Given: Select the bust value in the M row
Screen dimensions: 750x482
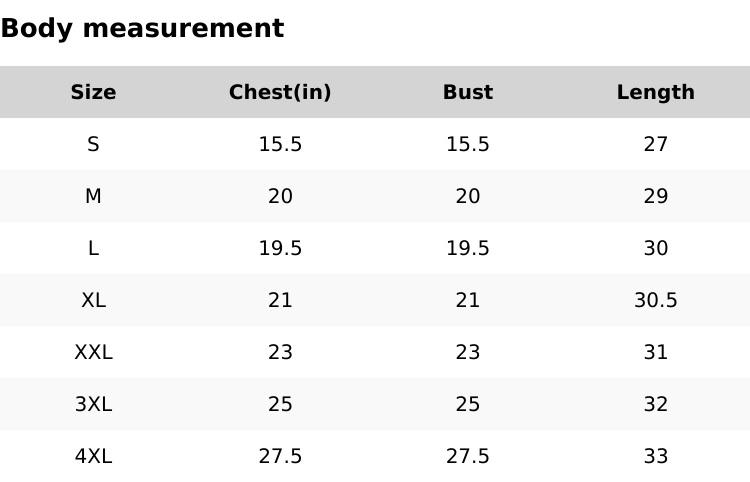Looking at the screenshot, I should click(468, 196).
